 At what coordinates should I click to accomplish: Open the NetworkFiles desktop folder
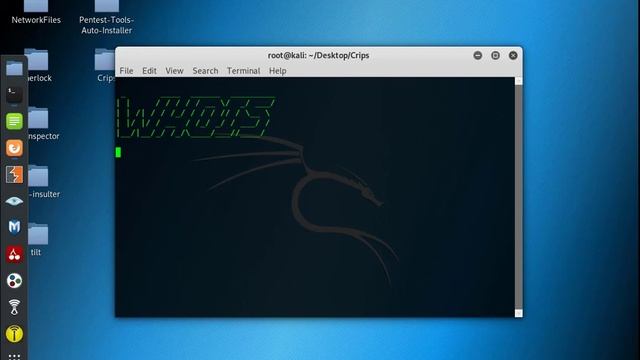pos(36,12)
